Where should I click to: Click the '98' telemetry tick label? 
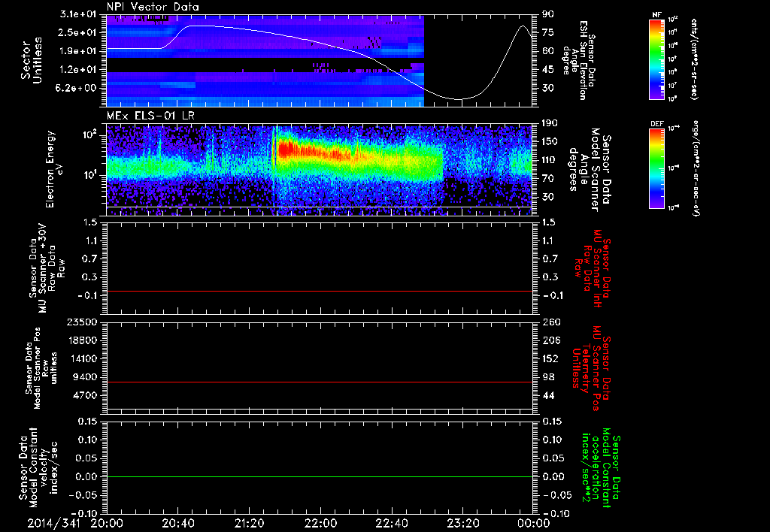coord(547,377)
